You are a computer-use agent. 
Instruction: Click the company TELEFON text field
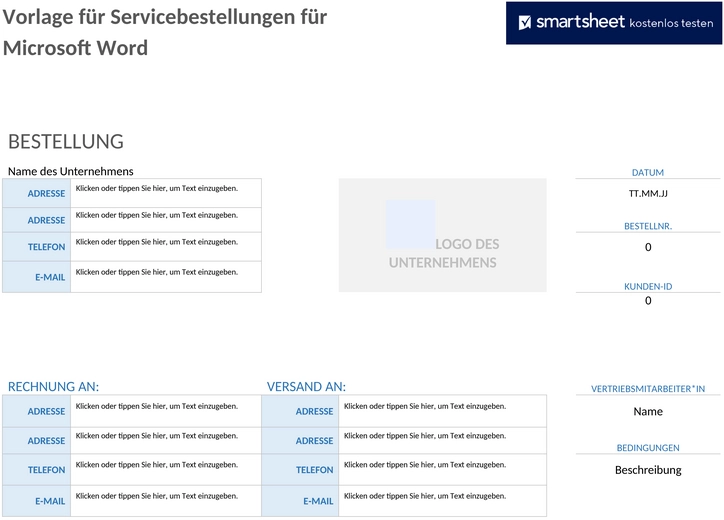coord(166,247)
